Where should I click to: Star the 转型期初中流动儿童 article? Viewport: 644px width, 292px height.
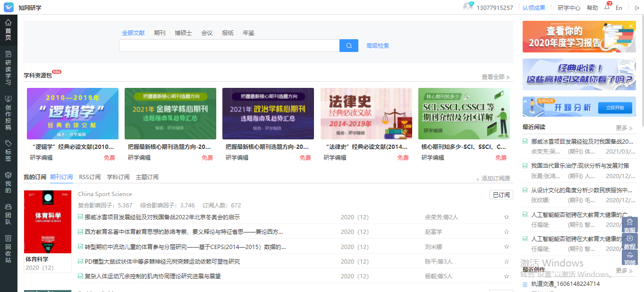point(507,247)
